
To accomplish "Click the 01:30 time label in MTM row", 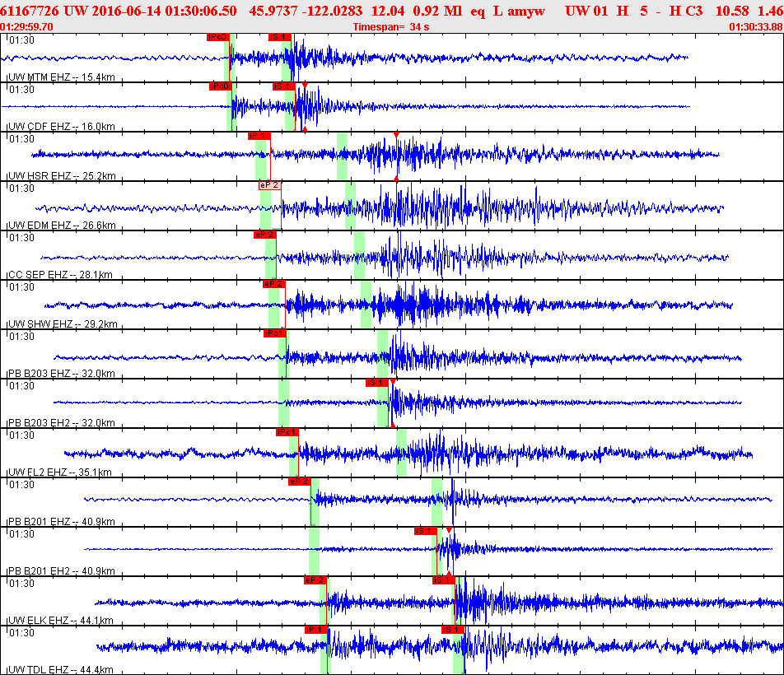I will 22,40.
